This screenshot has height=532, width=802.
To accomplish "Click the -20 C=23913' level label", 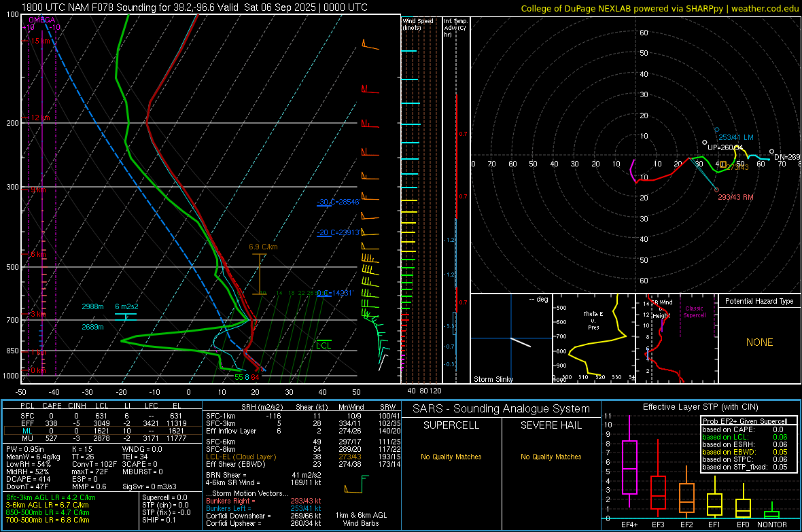I will [338, 233].
